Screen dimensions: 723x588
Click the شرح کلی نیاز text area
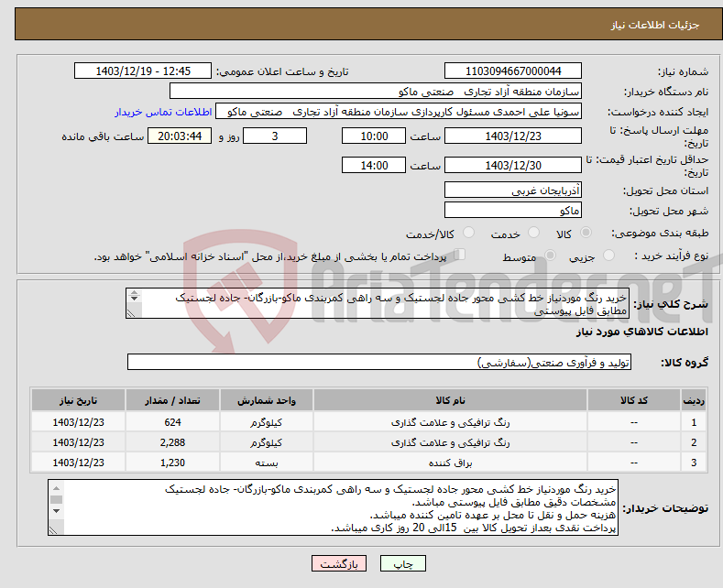coord(378,304)
